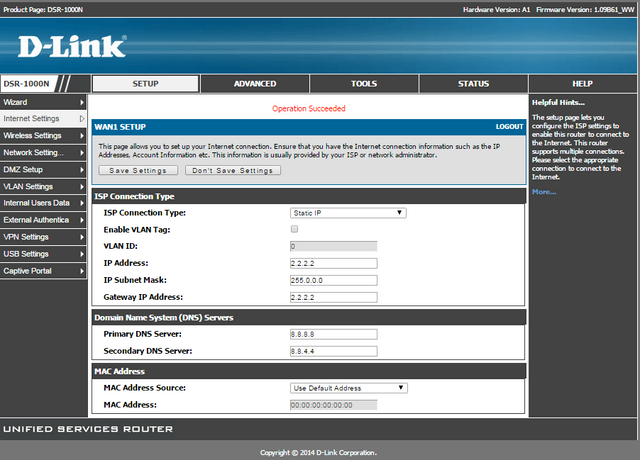
Task: Click the LOGOUT link
Action: pos(509,127)
